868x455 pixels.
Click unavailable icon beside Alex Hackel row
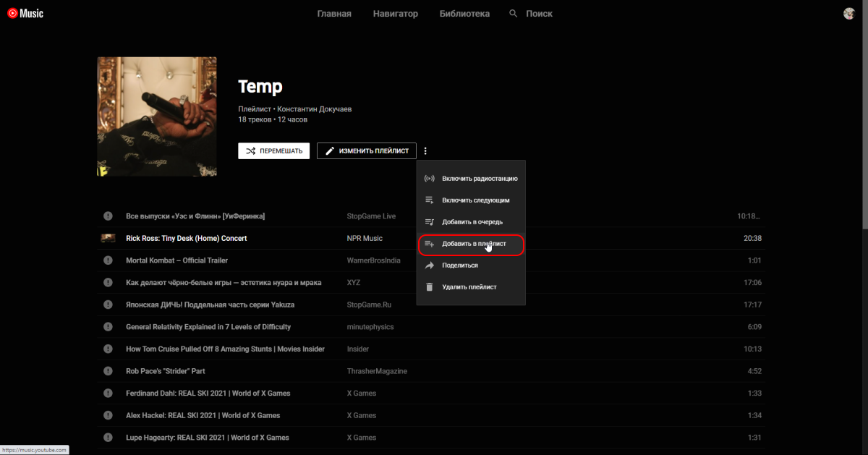(108, 415)
